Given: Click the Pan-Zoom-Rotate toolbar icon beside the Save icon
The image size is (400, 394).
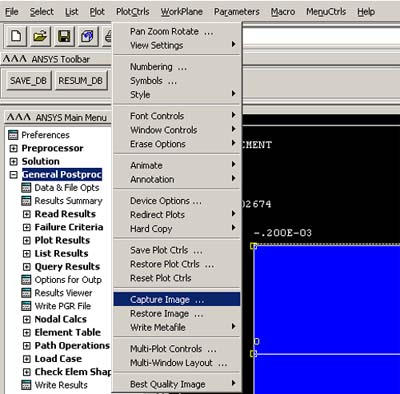Looking at the screenshot, I should click(x=88, y=36).
